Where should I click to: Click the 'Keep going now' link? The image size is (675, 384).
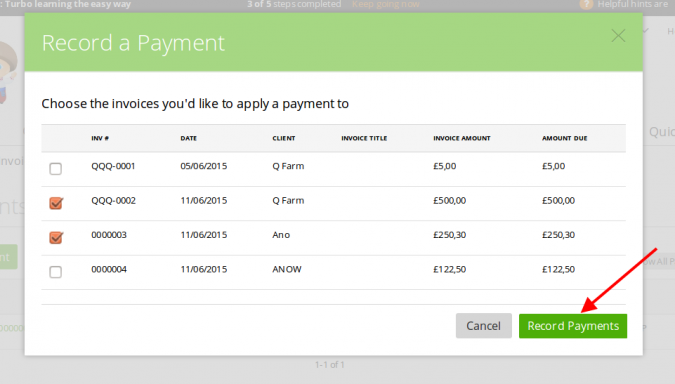click(386, 4)
